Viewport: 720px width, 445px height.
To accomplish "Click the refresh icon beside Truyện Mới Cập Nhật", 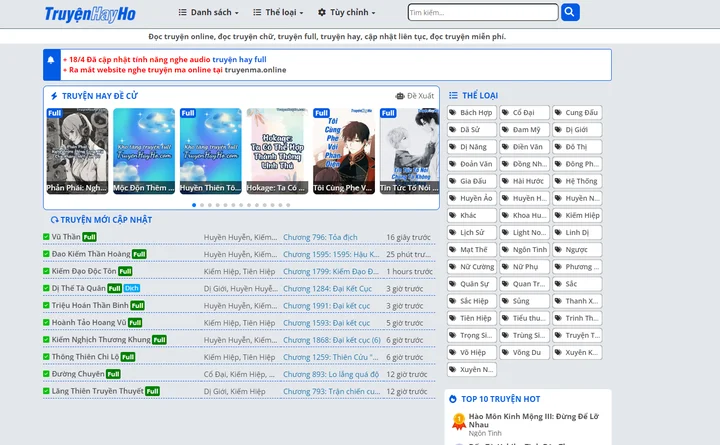I will tap(53, 219).
